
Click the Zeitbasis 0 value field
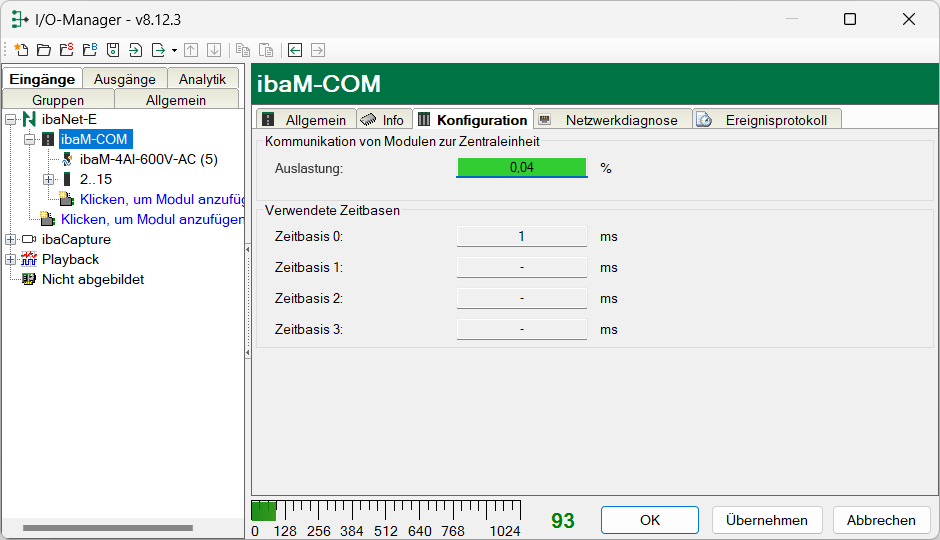pyautogui.click(x=522, y=236)
